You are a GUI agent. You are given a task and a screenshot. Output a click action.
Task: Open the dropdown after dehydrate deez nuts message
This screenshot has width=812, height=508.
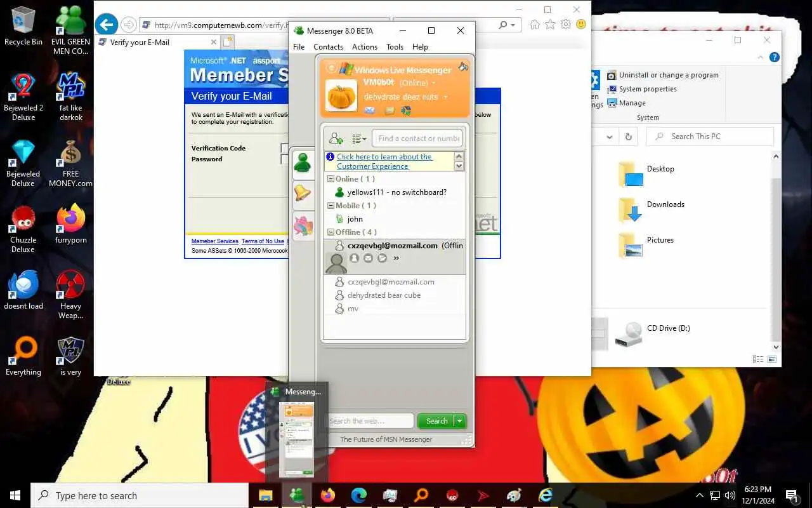click(x=445, y=97)
